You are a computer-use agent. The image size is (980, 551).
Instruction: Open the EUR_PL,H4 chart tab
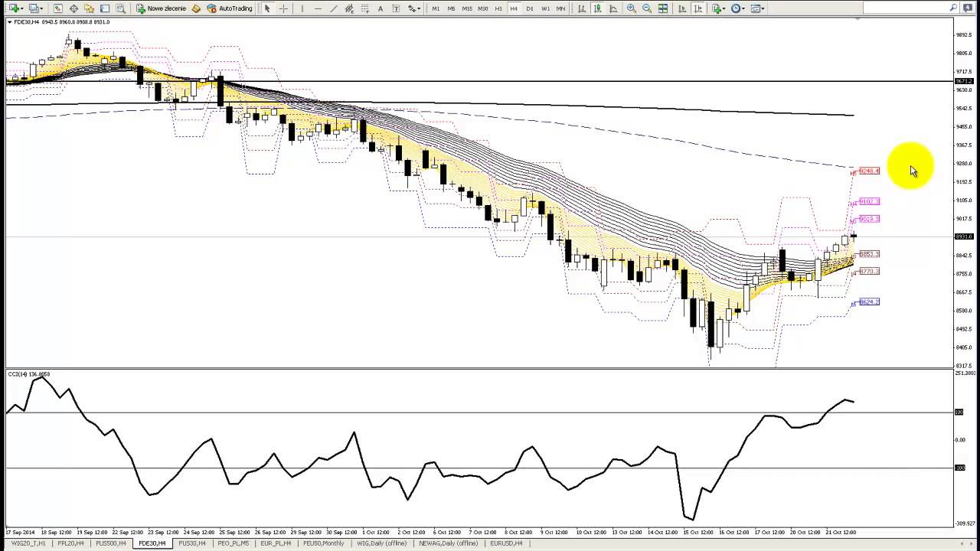pyautogui.click(x=276, y=543)
